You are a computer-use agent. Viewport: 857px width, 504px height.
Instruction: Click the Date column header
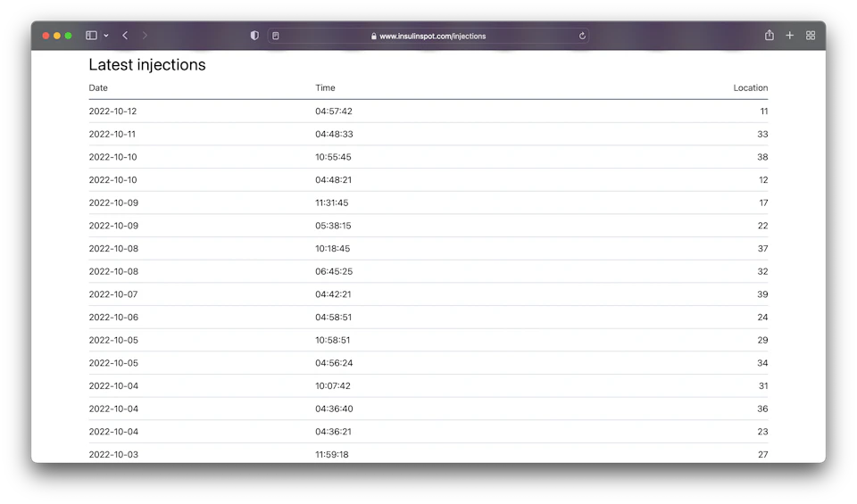click(98, 88)
